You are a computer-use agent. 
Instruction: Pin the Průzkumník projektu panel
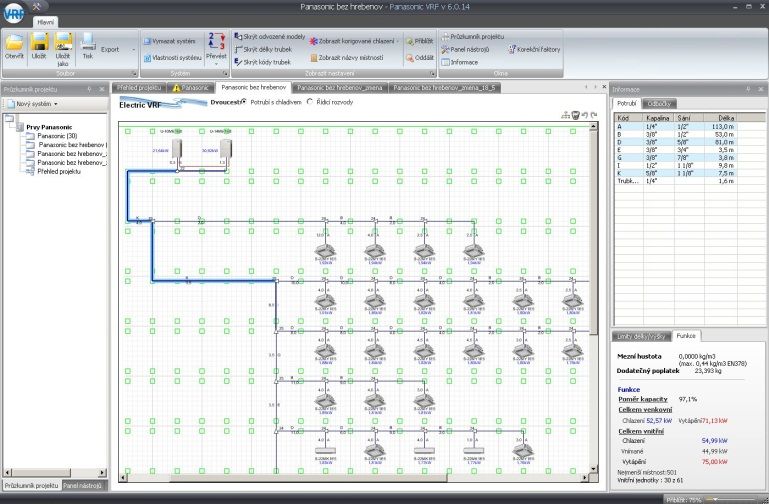click(x=89, y=89)
